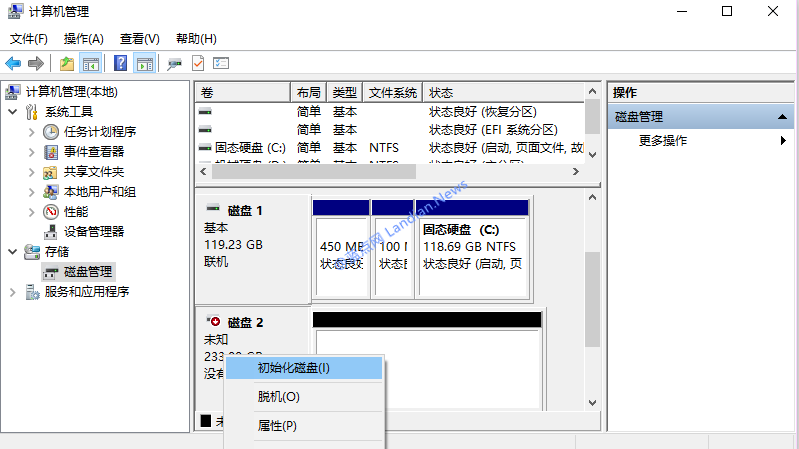799x449 pixels.
Task: Toggle the show/hide console tree icon
Action: tap(91, 64)
